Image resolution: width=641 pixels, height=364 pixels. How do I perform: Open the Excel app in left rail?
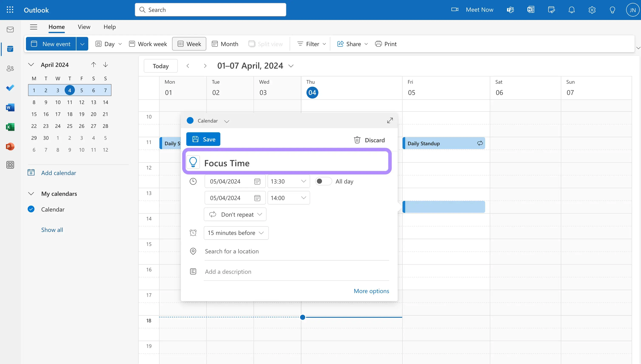10,127
